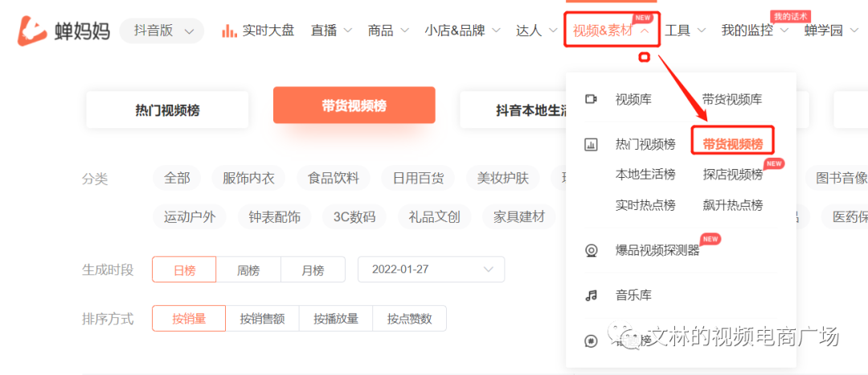The height and width of the screenshot is (375, 868).
Task: Filter category by 食品饮料
Action: pos(334,179)
